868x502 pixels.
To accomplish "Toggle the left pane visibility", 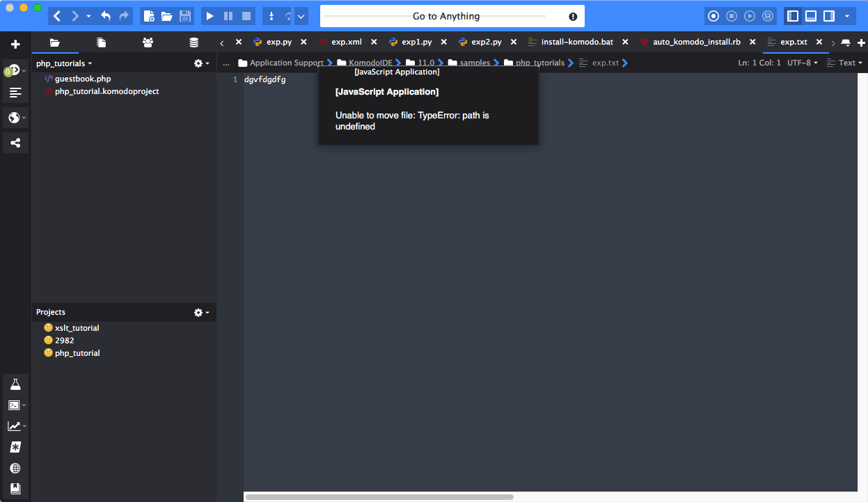I will 793,15.
